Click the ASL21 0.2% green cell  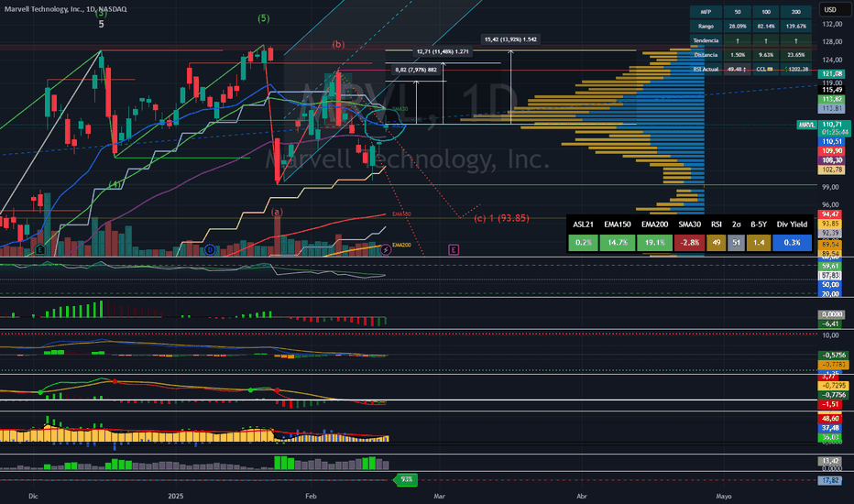point(583,243)
